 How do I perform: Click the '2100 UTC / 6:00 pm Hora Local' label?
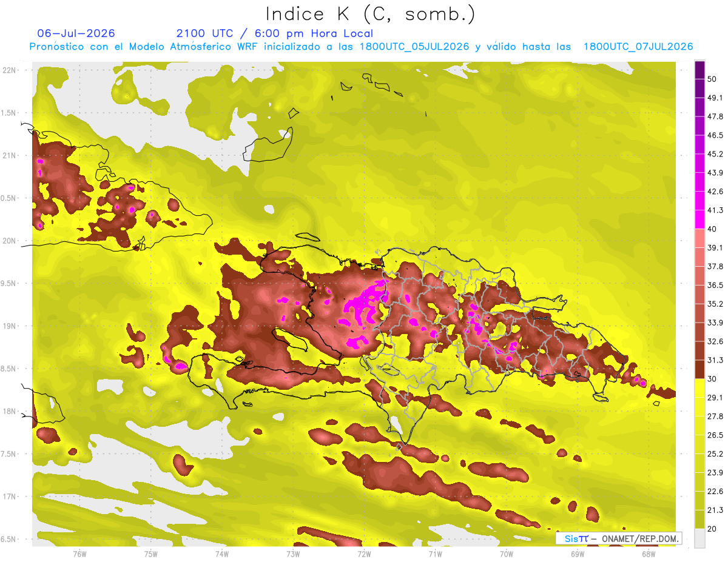point(275,33)
